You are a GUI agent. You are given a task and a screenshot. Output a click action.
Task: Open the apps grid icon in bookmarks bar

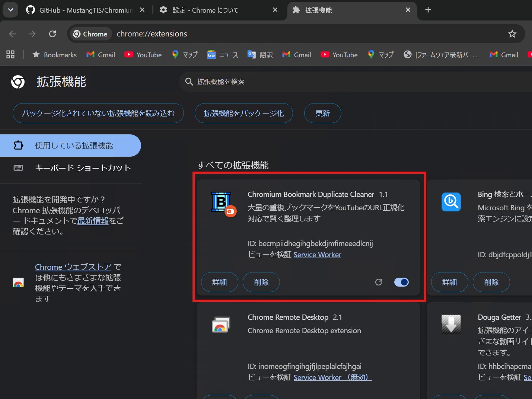tap(10, 55)
